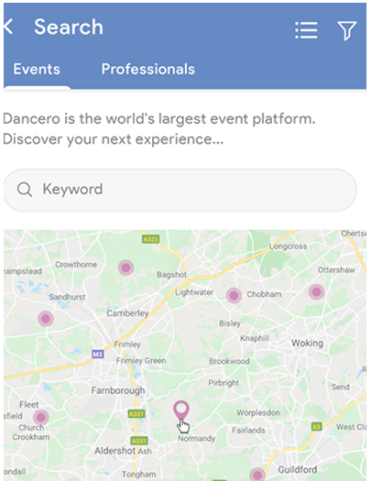The width and height of the screenshot is (371, 481).
Task: Click the Farnborough label on map
Action: [x=118, y=390]
